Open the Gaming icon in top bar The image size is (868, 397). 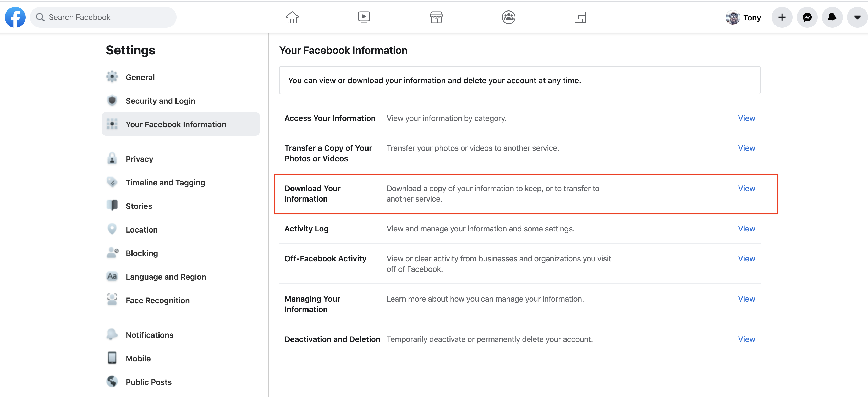(x=580, y=17)
